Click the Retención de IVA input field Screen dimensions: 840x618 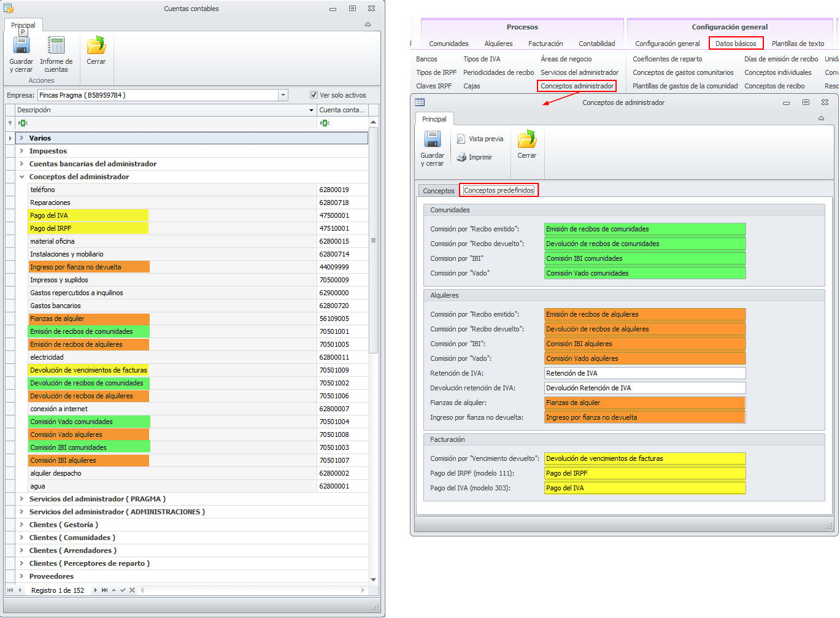(644, 373)
